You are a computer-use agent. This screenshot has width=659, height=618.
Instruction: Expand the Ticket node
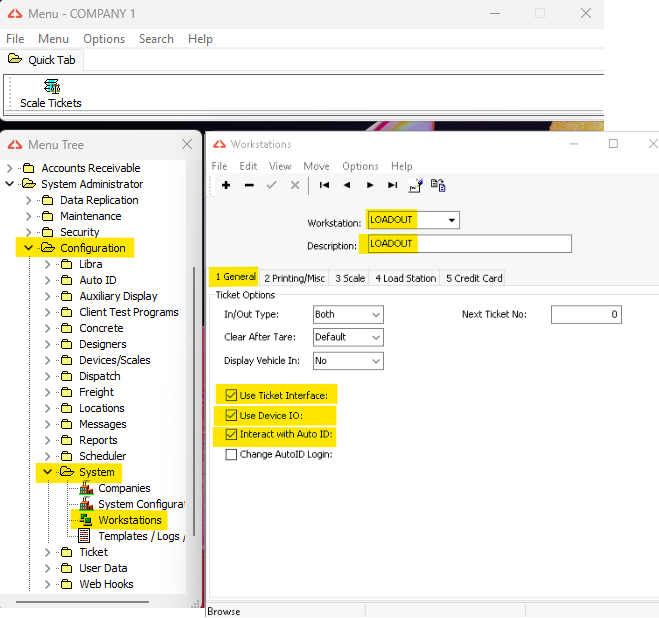47,552
